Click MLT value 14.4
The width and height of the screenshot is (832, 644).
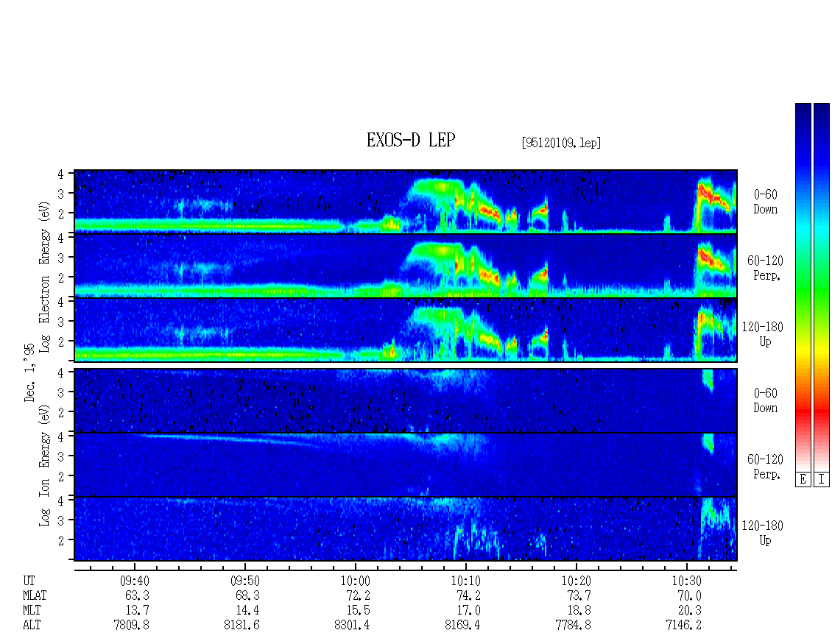pyautogui.click(x=248, y=611)
